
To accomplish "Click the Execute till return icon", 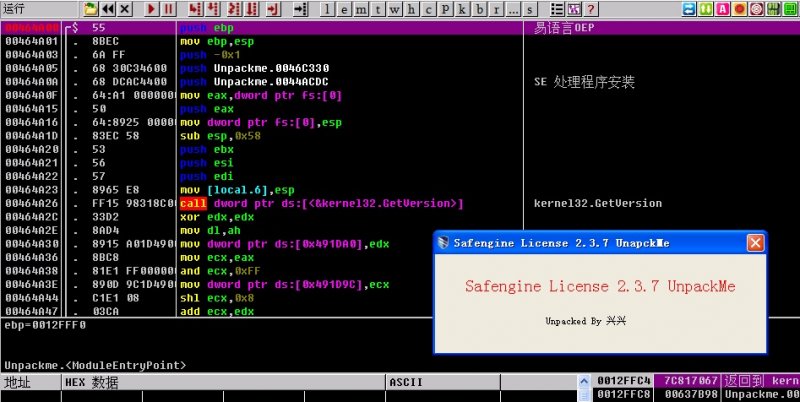I will click(x=273, y=9).
